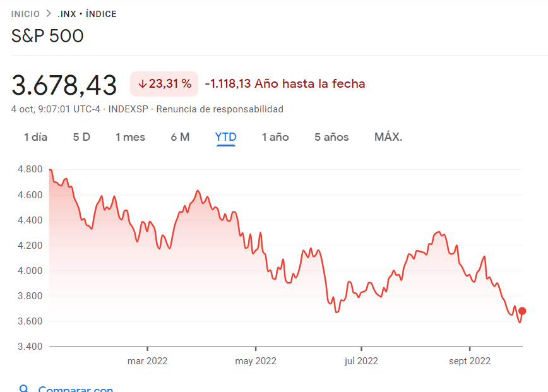Image resolution: width=548 pixels, height=392 pixels.
Task: Switch to the 1 año range
Action: [275, 137]
